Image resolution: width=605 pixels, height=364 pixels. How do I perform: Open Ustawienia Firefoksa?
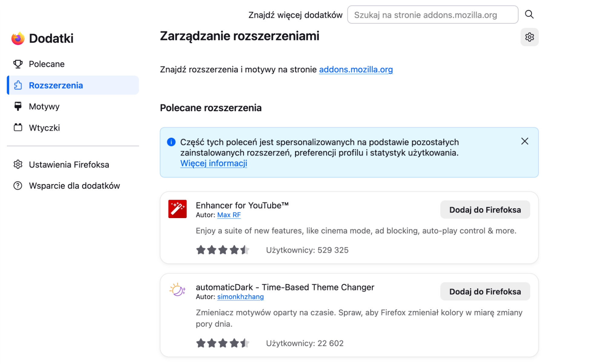(x=73, y=164)
